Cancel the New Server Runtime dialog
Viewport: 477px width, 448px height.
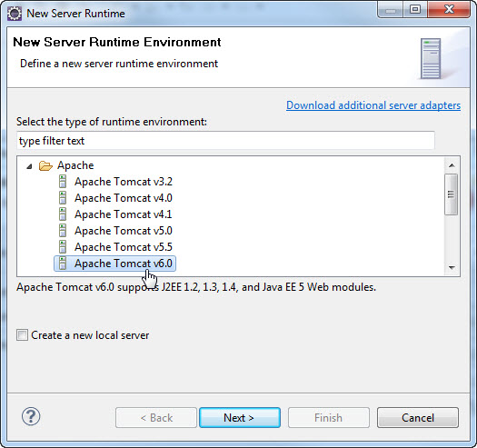(x=418, y=418)
